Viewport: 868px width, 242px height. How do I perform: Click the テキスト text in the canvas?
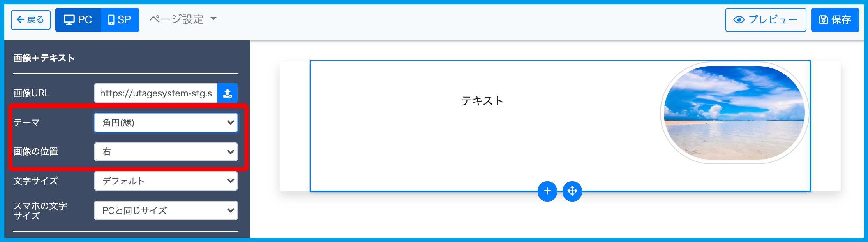[x=482, y=101]
